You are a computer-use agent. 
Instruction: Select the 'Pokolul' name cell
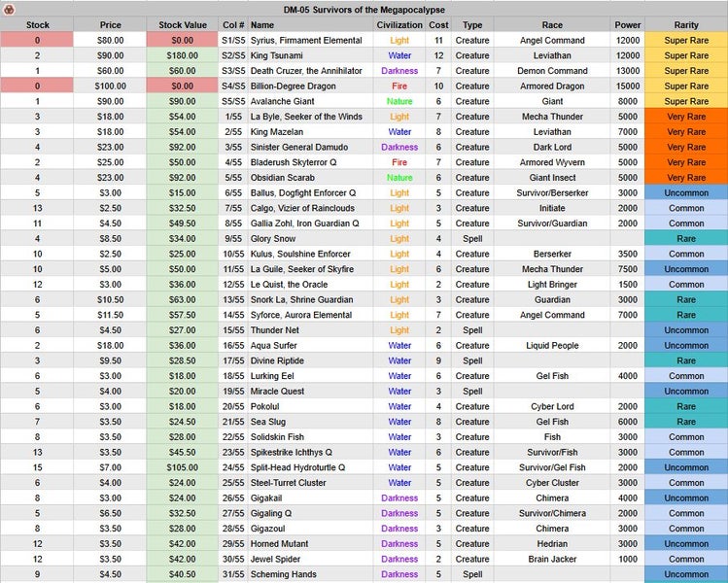311,406
